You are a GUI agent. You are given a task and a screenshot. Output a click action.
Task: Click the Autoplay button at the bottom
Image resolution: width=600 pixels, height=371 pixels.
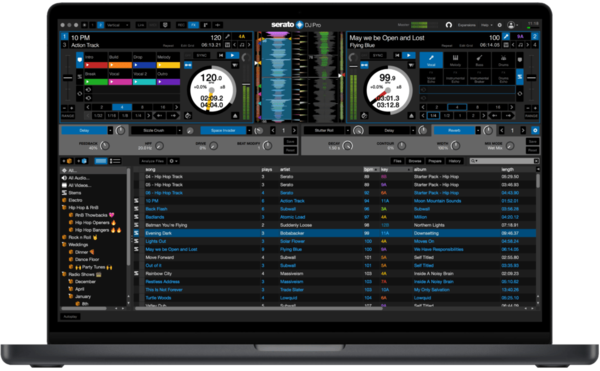click(x=70, y=317)
